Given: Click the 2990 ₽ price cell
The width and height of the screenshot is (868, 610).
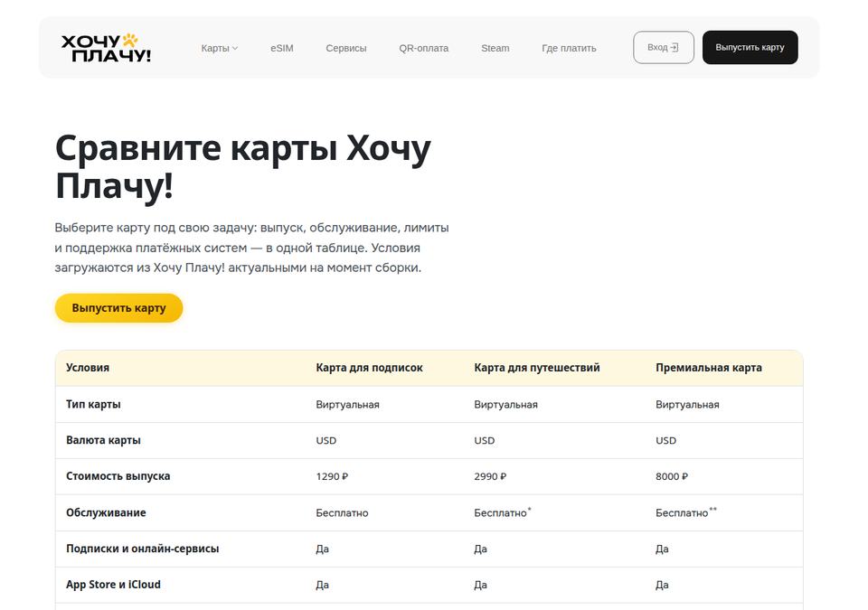Looking at the screenshot, I should coord(490,476).
